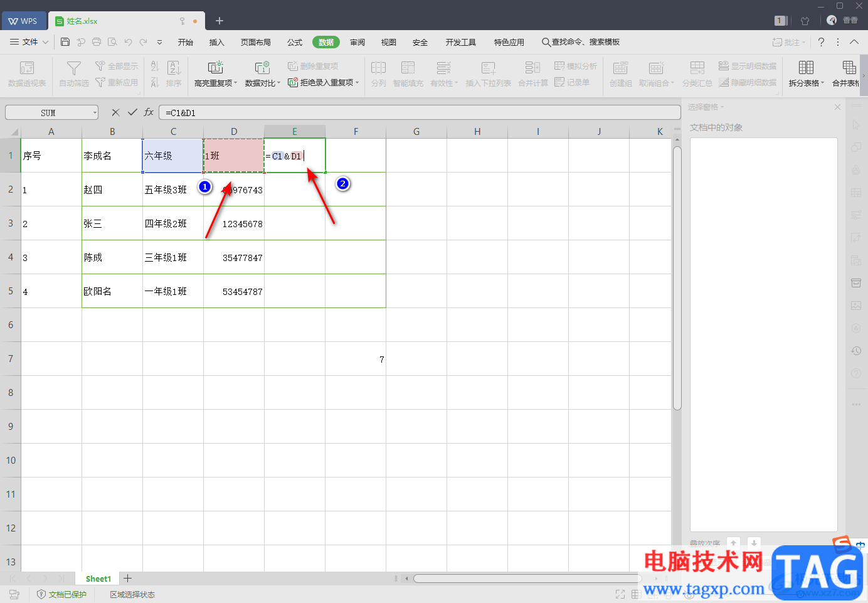868x603 pixels.
Task: Click the Save icon in quick toolbar
Action: click(x=65, y=42)
